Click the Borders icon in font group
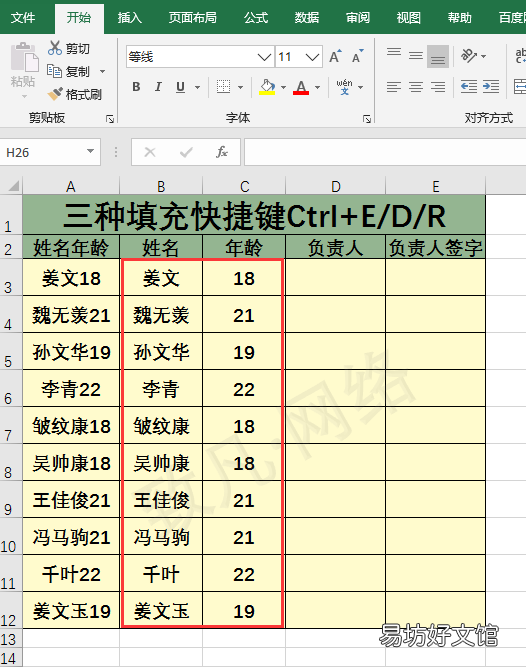 point(223,87)
